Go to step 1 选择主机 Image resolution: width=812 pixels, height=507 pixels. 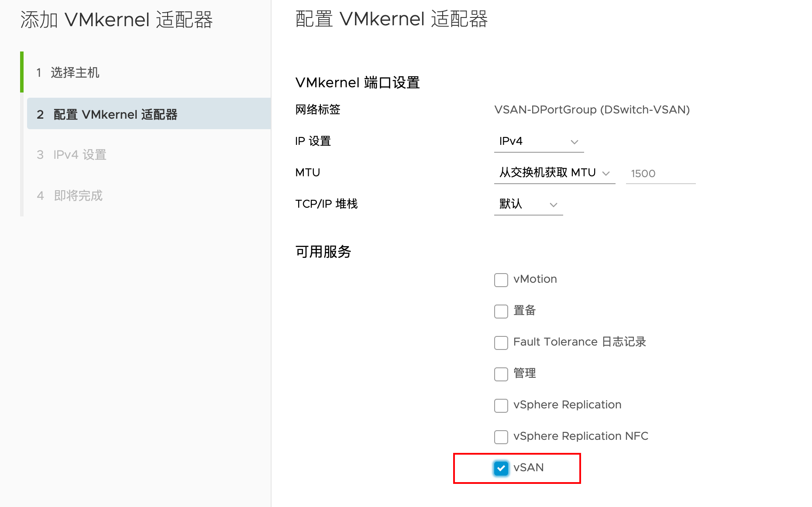pos(75,72)
